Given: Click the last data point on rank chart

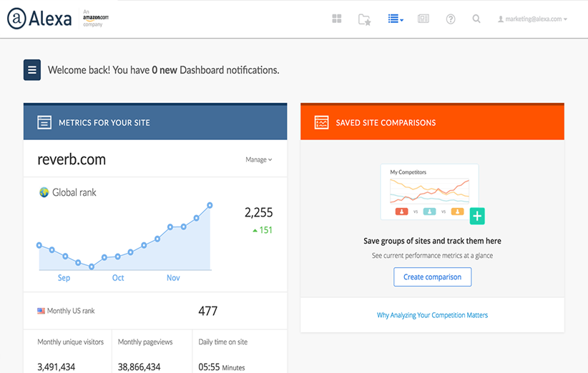Looking at the screenshot, I should pos(210,205).
